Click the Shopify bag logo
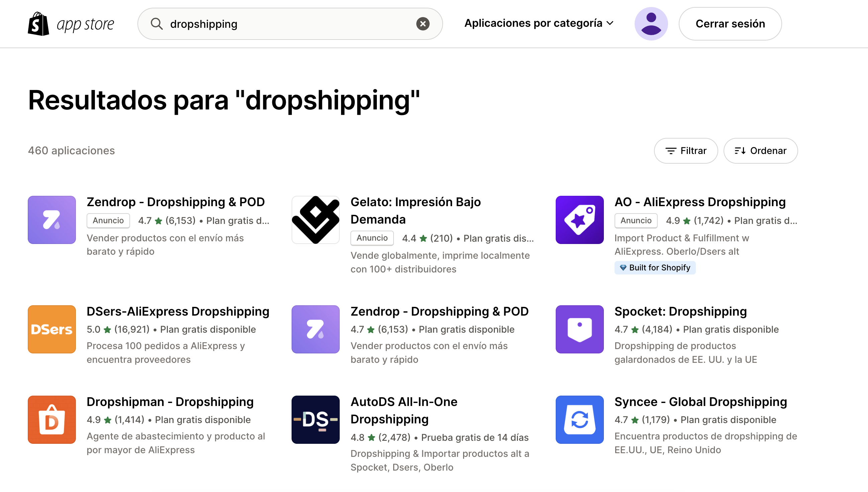The width and height of the screenshot is (868, 492). [x=38, y=24]
